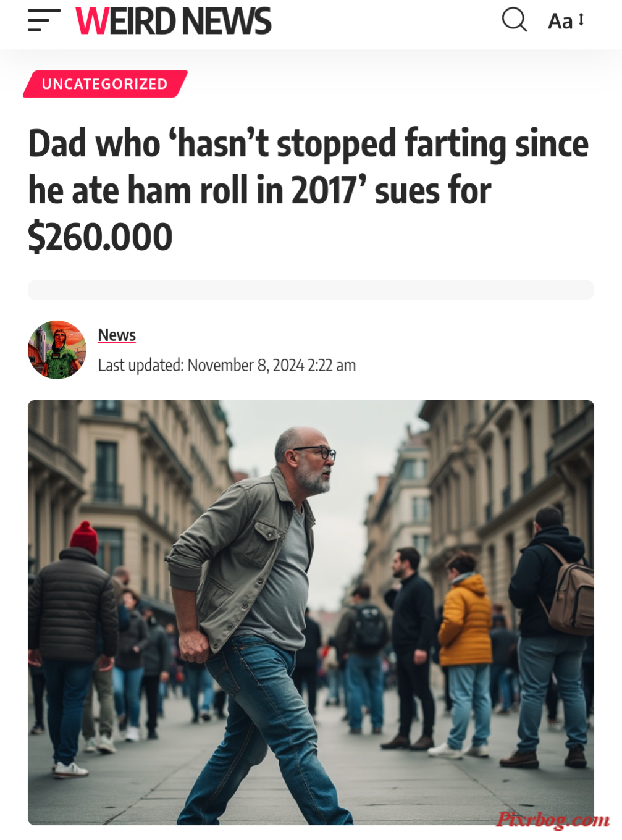This screenshot has width=622, height=840.
Task: Open the UNCATEGORIZED category tag
Action: pos(105,84)
